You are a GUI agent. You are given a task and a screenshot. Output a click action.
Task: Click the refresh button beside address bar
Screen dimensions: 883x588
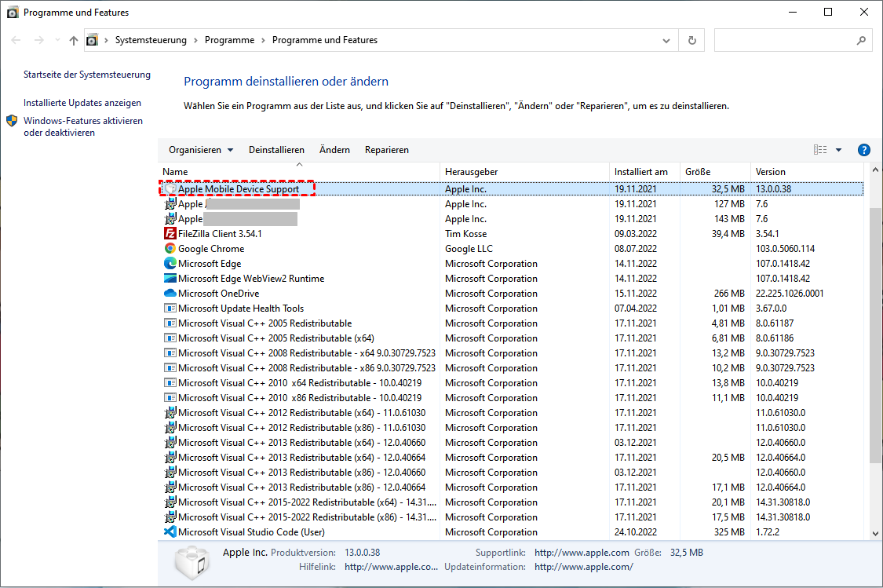click(691, 40)
